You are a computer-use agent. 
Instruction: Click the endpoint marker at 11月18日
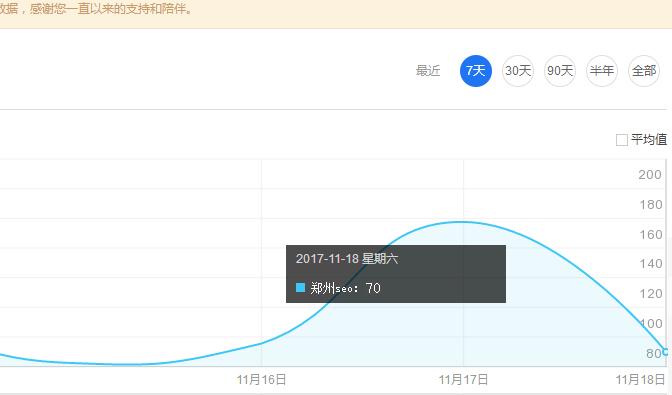[666, 352]
